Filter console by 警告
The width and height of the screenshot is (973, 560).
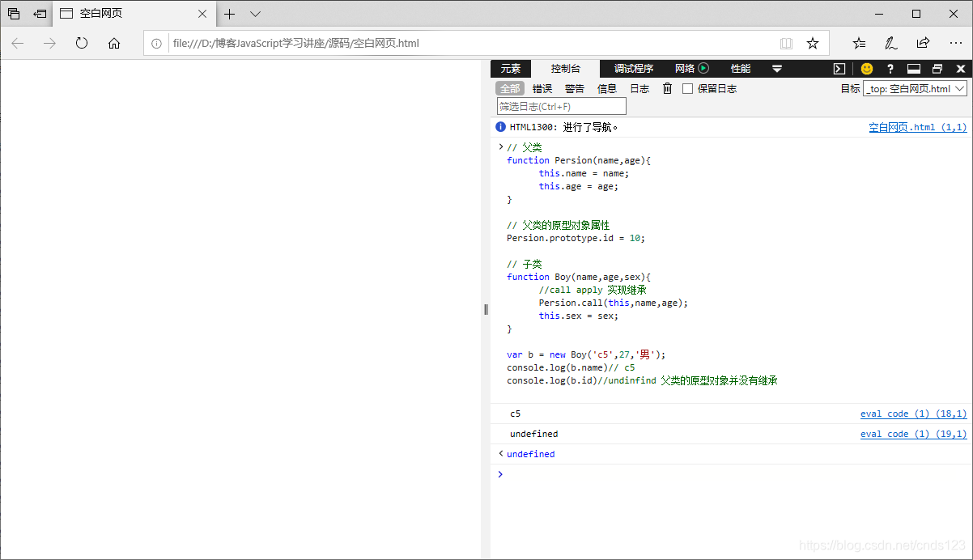575,89
